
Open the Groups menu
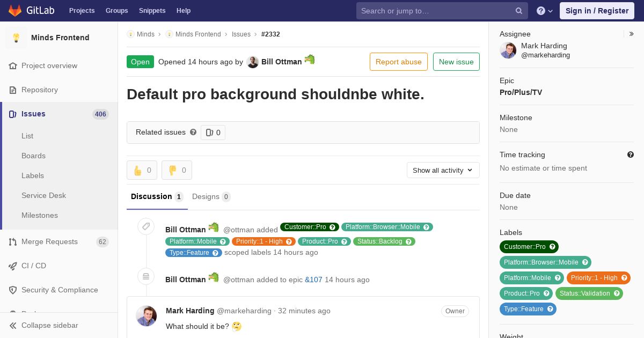117,11
